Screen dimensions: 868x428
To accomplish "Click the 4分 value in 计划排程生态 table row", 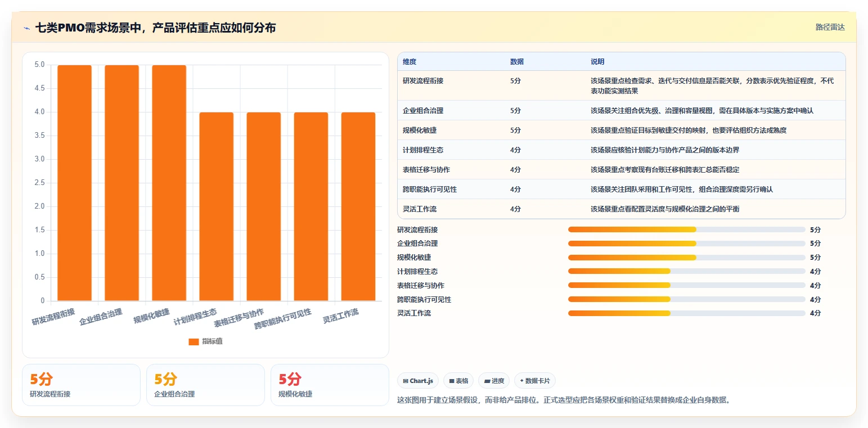I will (x=515, y=150).
